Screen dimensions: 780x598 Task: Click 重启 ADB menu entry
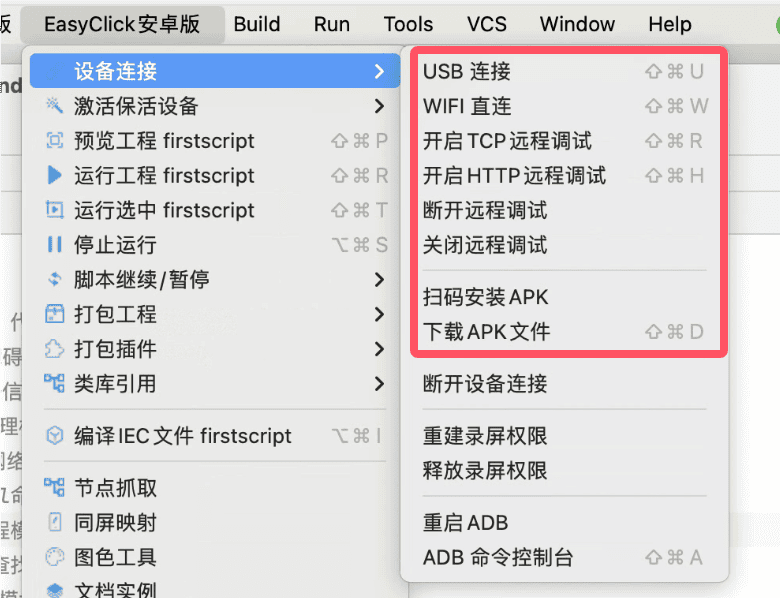(x=564, y=523)
